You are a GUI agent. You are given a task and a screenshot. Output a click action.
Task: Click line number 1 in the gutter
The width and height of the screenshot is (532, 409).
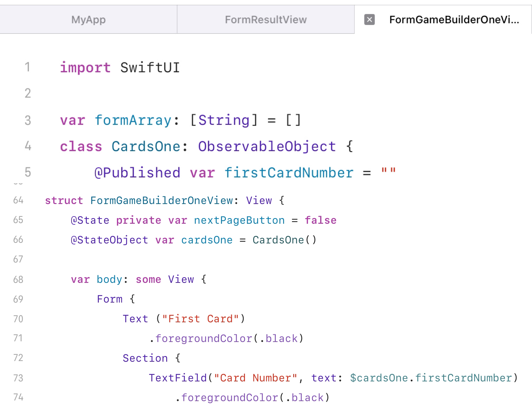tap(28, 67)
